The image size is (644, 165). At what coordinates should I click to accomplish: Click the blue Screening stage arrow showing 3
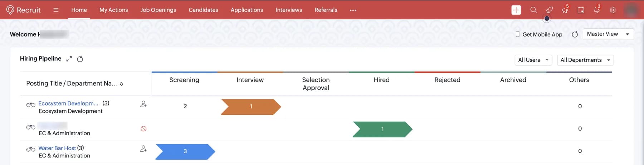click(x=185, y=151)
